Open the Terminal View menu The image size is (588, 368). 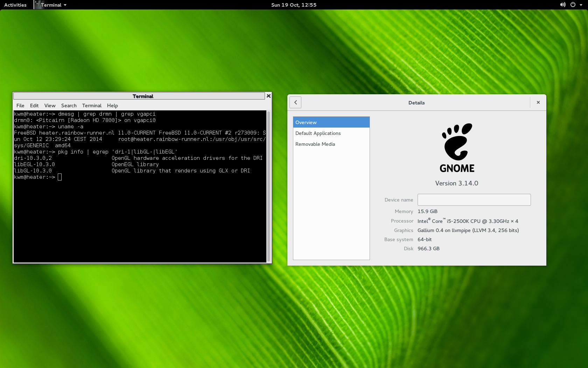point(50,105)
